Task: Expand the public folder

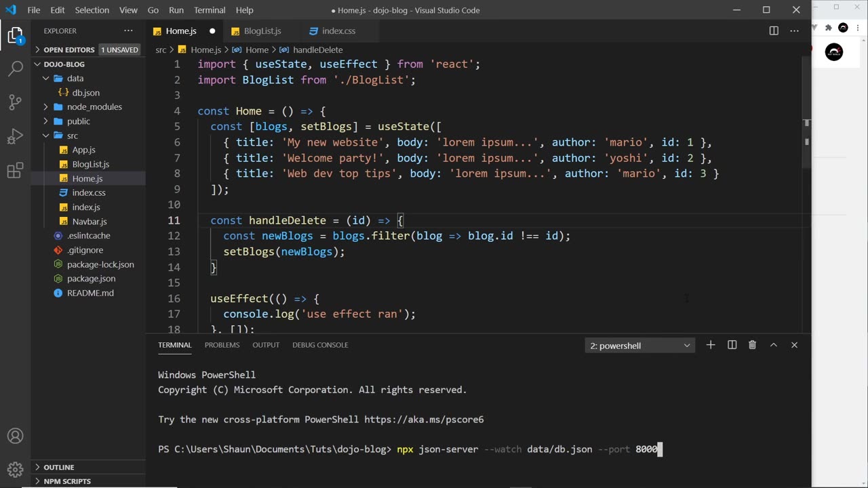Action: pyautogui.click(x=88, y=121)
